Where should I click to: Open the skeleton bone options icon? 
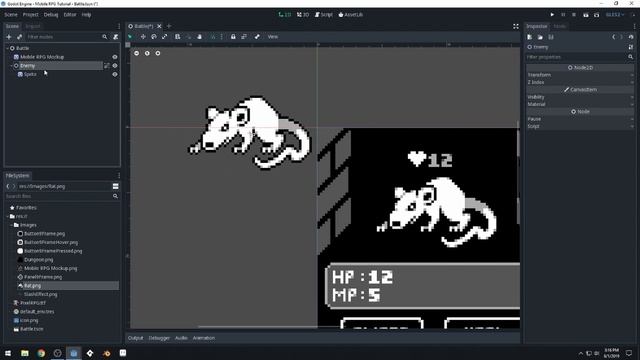257,37
